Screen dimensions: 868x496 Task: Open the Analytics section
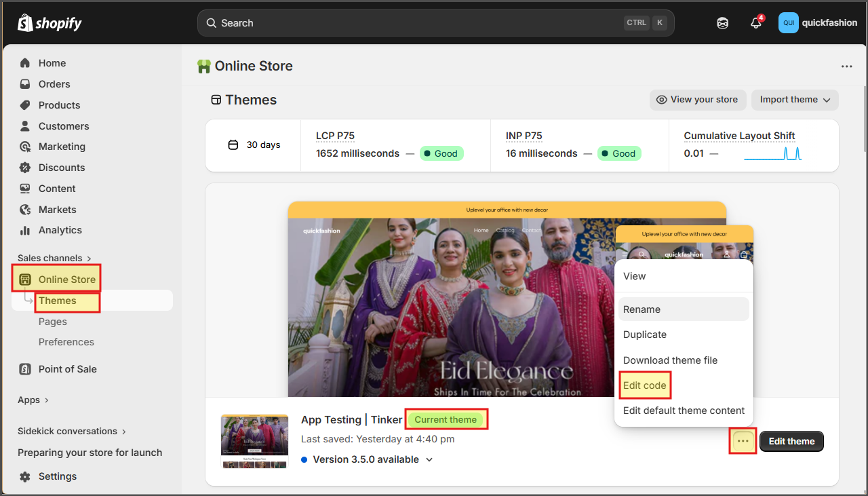pyautogui.click(x=60, y=230)
